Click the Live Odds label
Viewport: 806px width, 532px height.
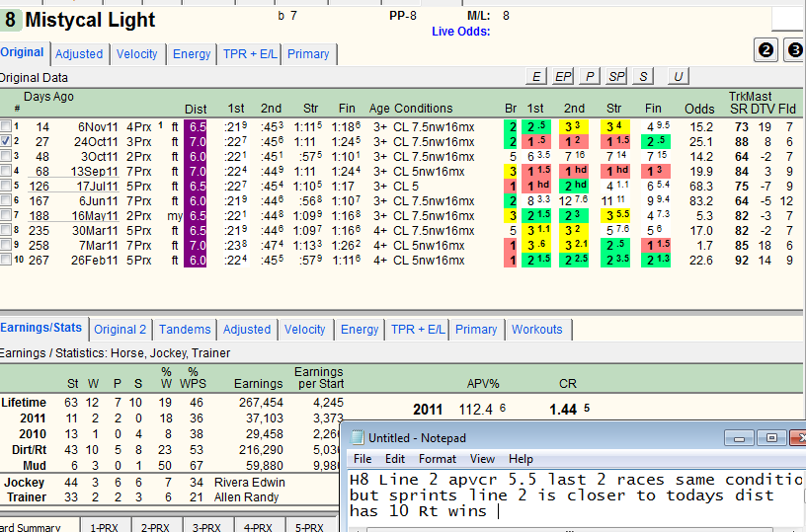460,32
